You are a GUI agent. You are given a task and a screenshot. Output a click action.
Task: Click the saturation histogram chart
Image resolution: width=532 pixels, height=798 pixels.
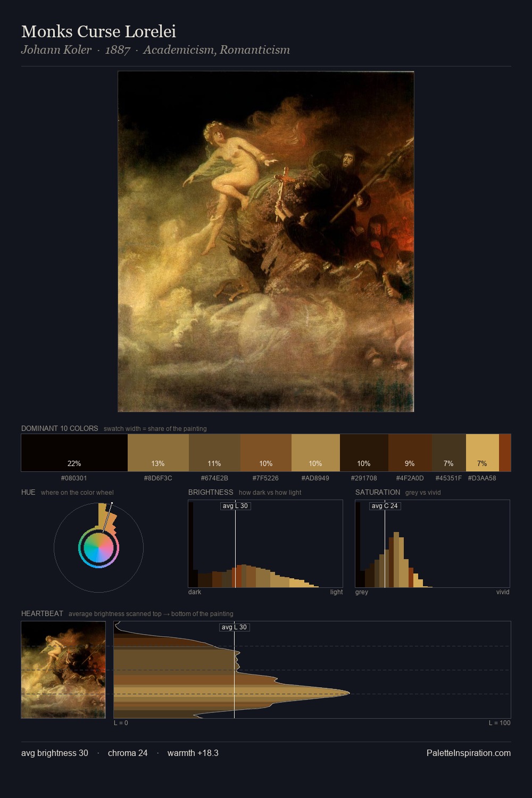point(433,544)
